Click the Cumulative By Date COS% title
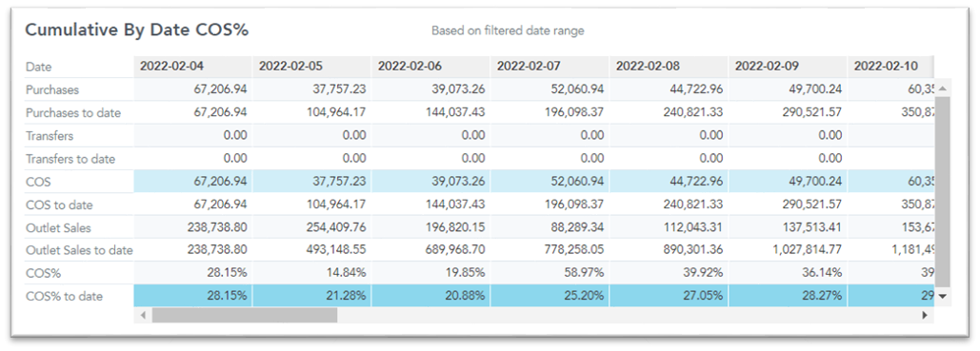The height and width of the screenshot is (351, 980). [137, 30]
